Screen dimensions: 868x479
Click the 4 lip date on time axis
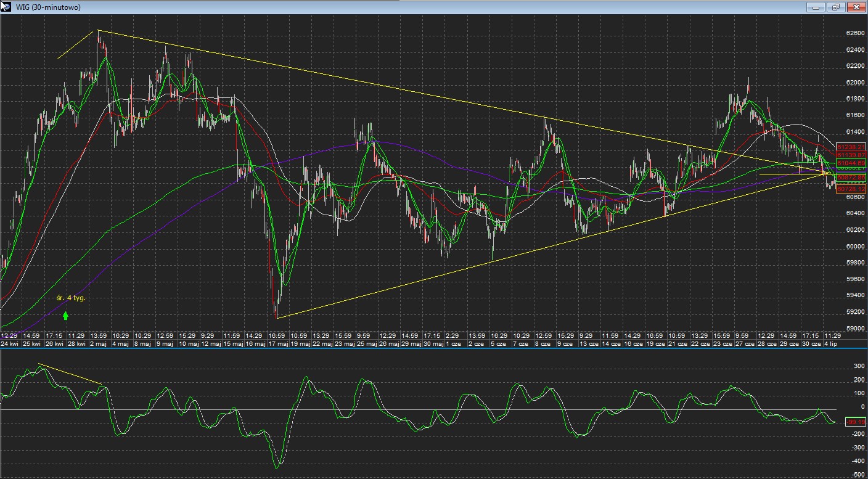830,343
